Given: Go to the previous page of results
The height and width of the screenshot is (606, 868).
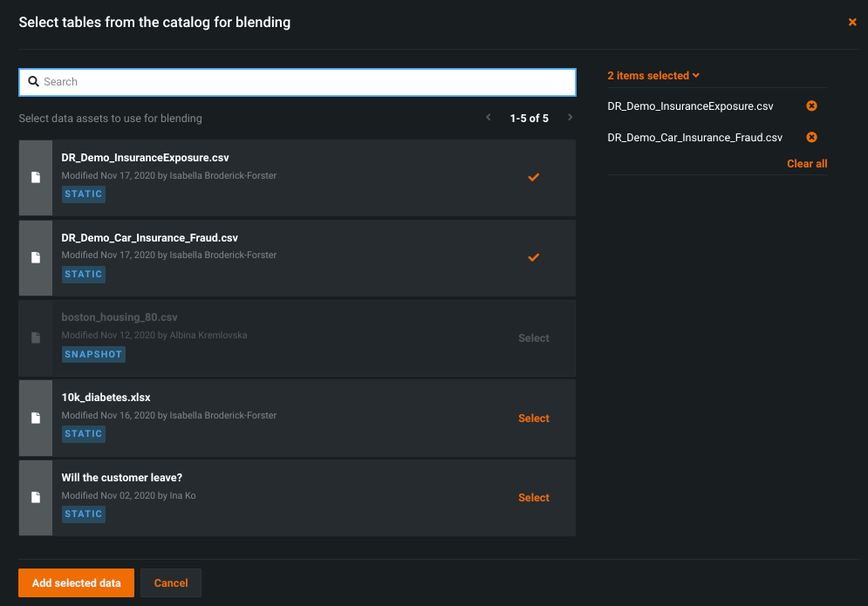Looking at the screenshot, I should point(489,118).
